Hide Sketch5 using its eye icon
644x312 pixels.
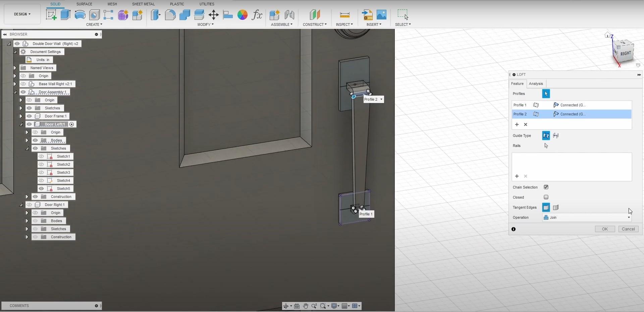(41, 189)
